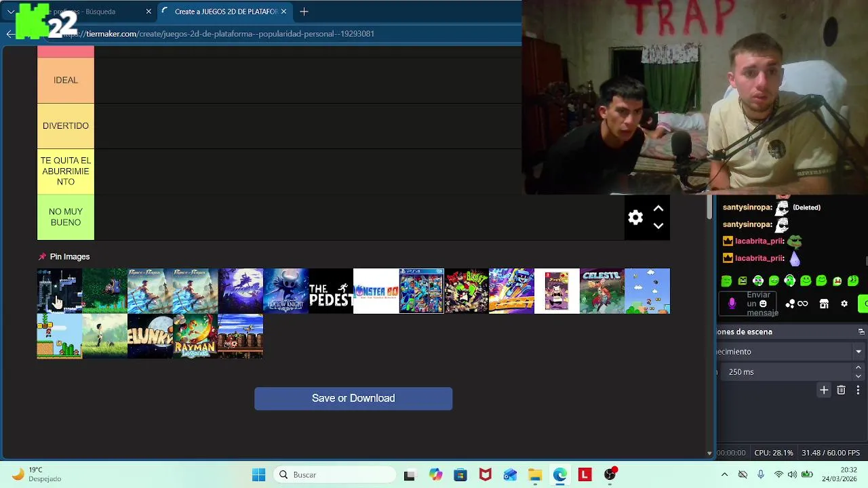Open a new browser tab
This screenshot has height=488, width=868.
pos(304,12)
